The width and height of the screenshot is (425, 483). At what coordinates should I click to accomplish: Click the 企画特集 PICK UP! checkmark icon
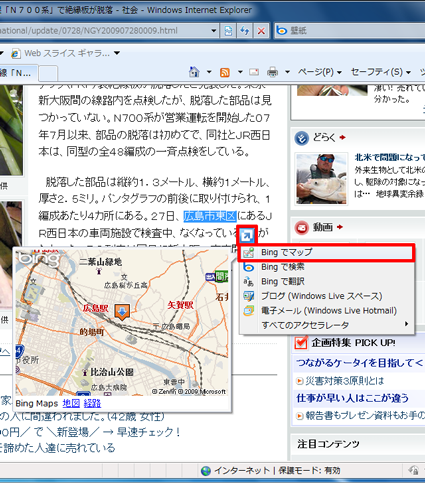click(301, 343)
